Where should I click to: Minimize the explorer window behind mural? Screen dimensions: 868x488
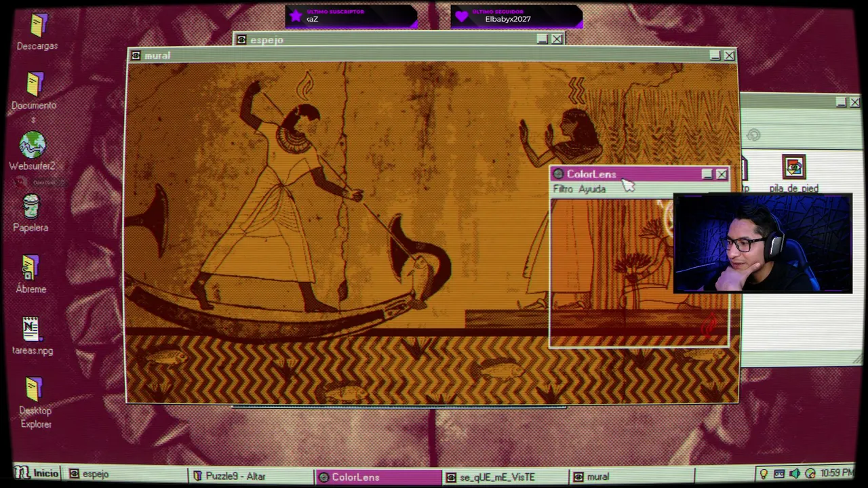pyautogui.click(x=841, y=102)
